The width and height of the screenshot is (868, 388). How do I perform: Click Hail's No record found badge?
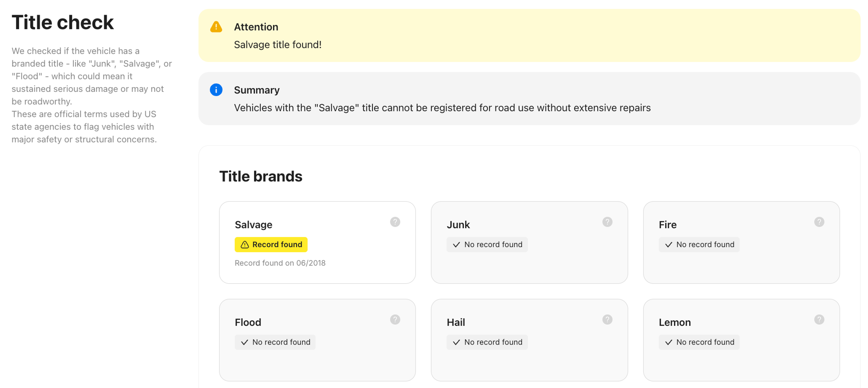click(x=487, y=342)
